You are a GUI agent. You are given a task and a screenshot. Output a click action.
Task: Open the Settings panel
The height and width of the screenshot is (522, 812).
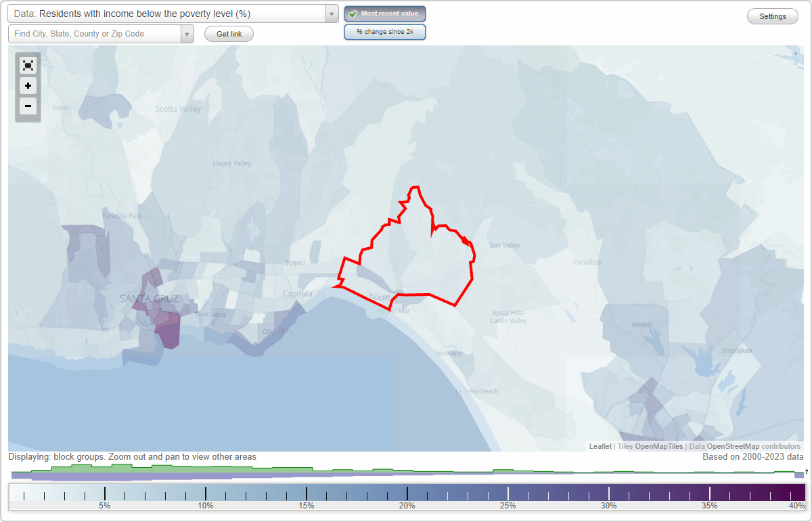coord(772,16)
